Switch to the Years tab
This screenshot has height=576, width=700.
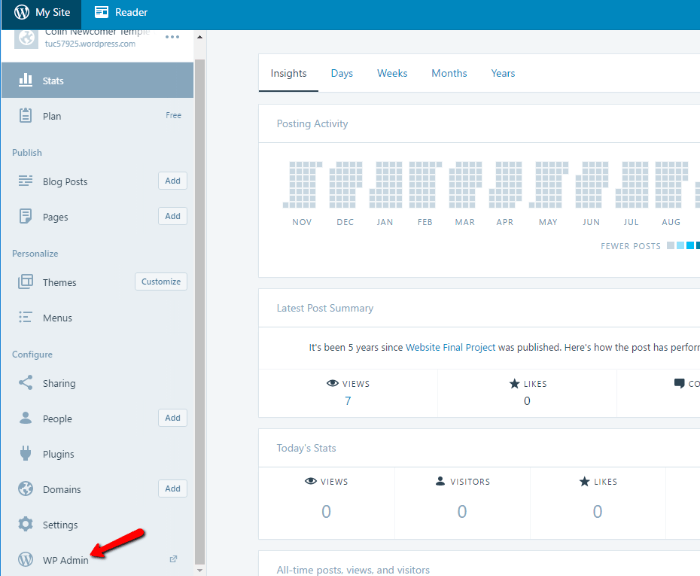tap(503, 73)
